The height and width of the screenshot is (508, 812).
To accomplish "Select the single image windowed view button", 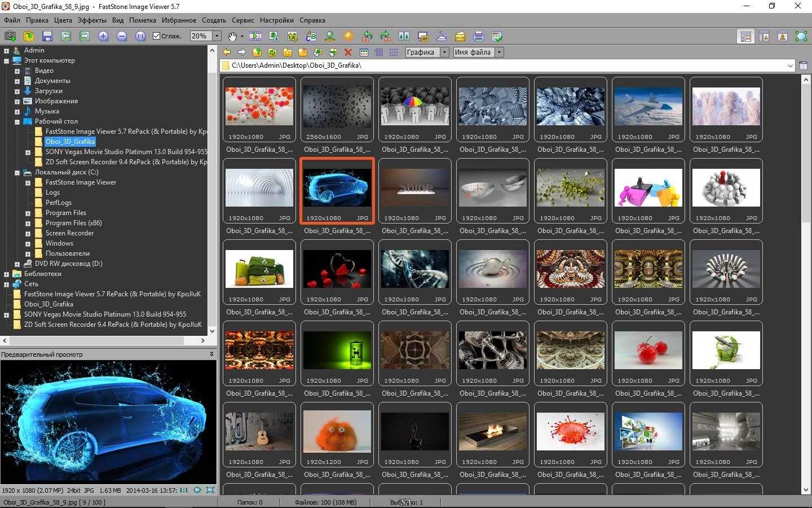I will point(783,36).
